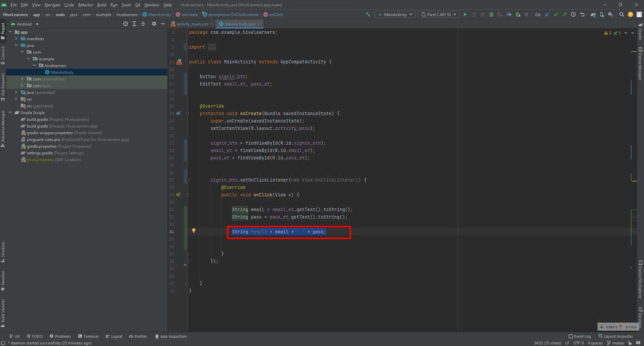Viewport: 644px width, 346px height.
Task: Open the Profile app gauge icon
Action: click(x=509, y=15)
